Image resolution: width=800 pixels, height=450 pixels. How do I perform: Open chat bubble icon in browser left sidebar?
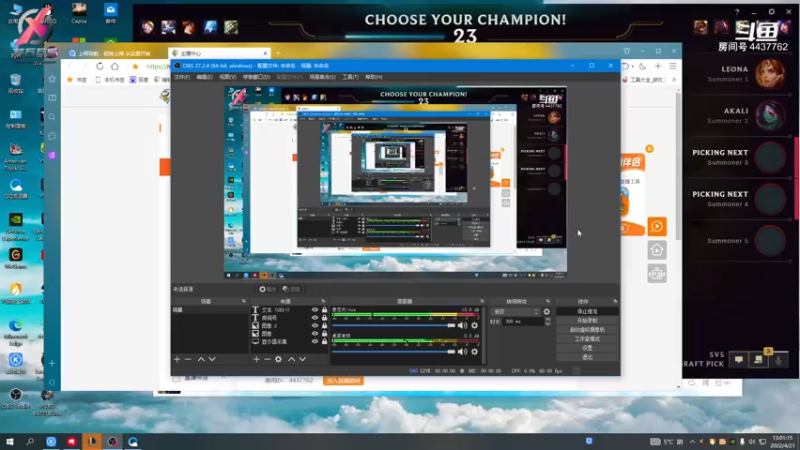(52, 136)
